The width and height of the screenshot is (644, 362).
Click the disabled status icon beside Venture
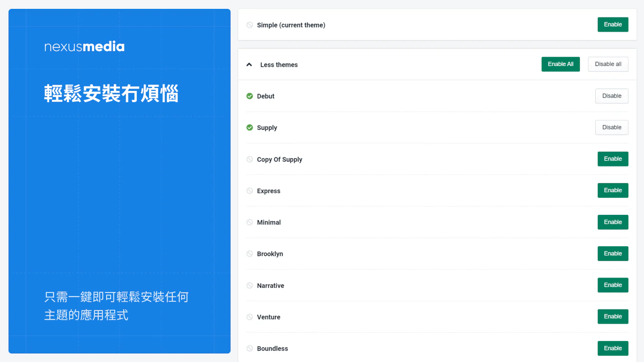click(250, 317)
